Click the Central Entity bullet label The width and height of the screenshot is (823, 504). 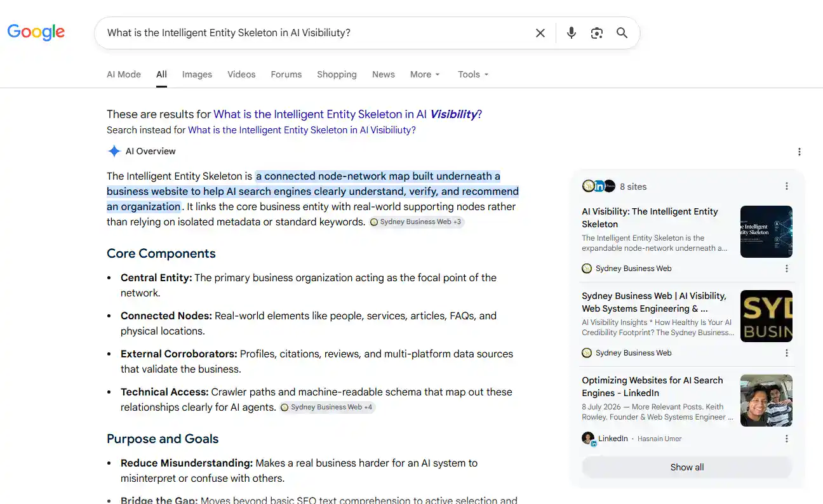(x=156, y=277)
